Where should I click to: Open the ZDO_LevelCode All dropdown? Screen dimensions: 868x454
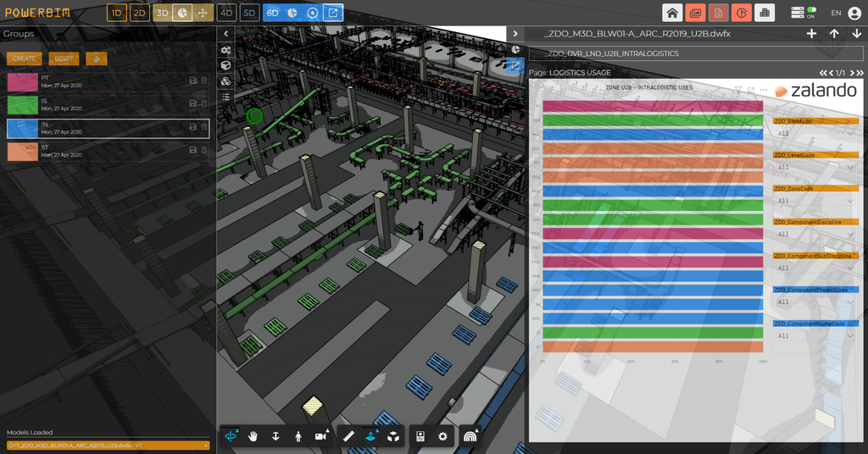pos(815,167)
